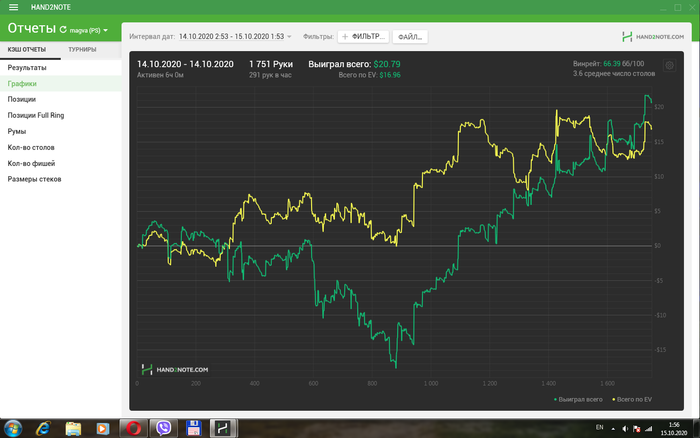This screenshot has width=700, height=438.
Task: Open the Позиции Full Ring report
Action: (61, 115)
